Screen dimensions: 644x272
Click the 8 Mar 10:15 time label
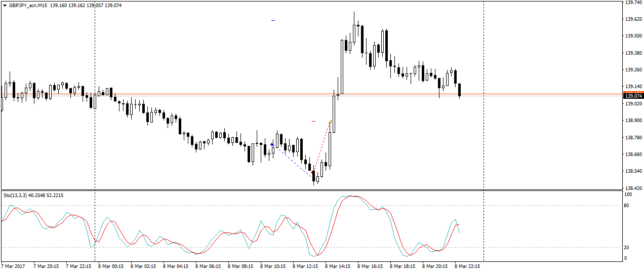[273, 266]
